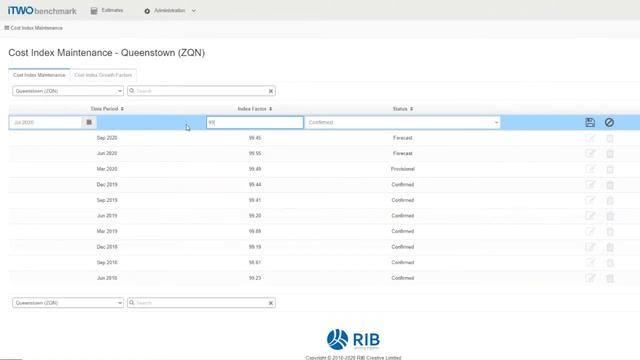640x360 pixels.
Task: Sort by Index Factor column arrows
Action: (270, 109)
